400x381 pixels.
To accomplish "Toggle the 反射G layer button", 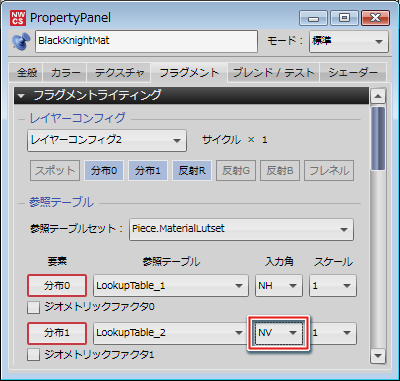I will tap(236, 171).
